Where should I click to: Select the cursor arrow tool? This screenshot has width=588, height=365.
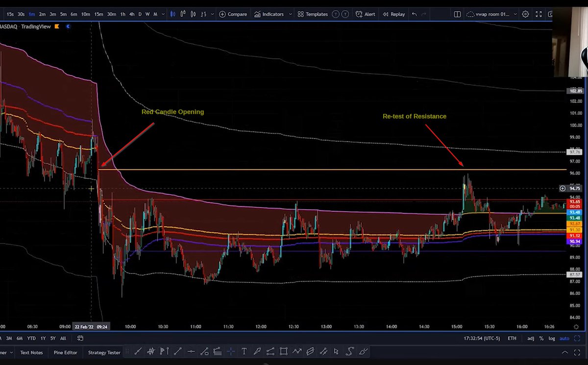click(x=336, y=351)
